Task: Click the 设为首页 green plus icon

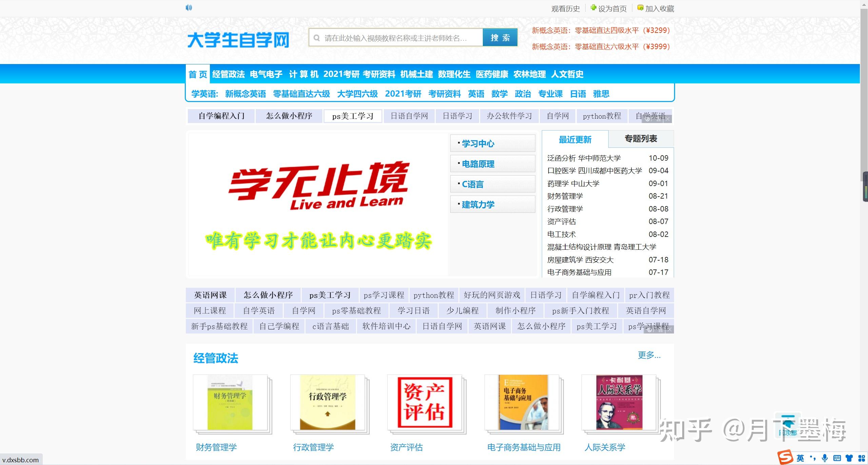Action: pos(593,8)
